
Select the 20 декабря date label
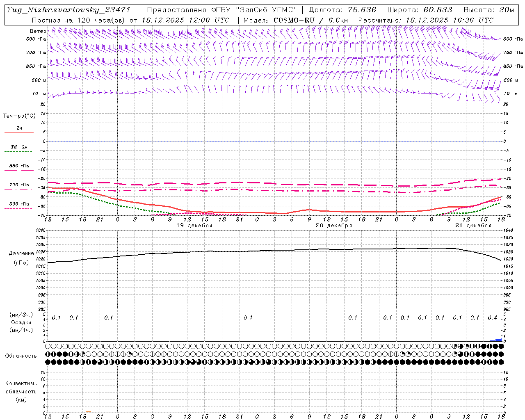(333, 226)
